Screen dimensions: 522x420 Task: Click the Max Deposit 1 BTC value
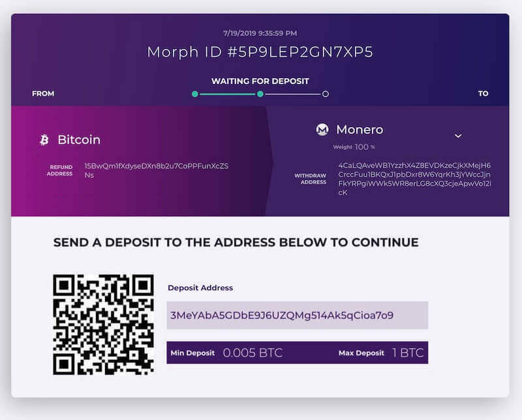[x=408, y=353]
